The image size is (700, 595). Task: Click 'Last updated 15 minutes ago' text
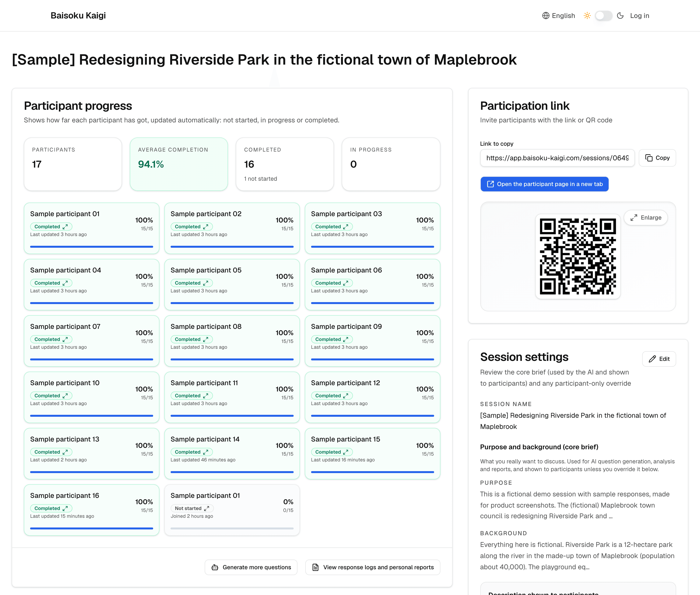click(62, 516)
